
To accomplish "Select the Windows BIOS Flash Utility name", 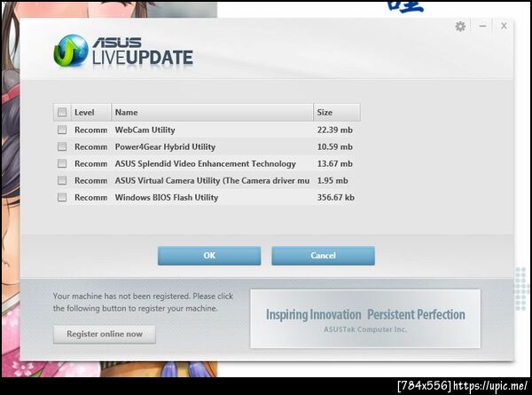I will click(167, 198).
